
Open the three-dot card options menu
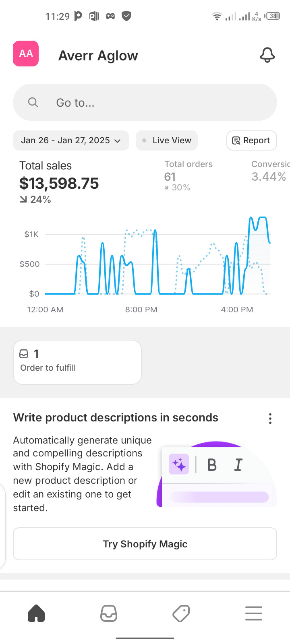tap(270, 419)
